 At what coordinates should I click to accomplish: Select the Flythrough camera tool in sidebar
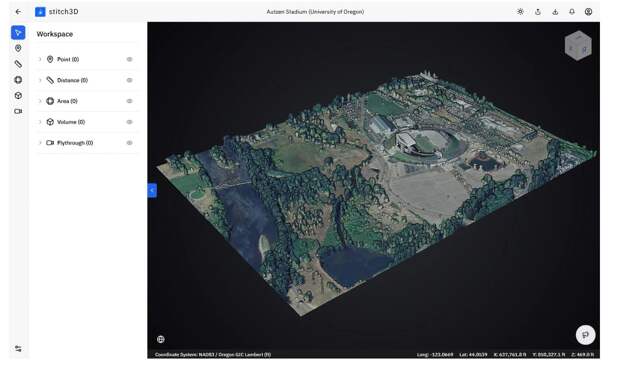(x=18, y=111)
